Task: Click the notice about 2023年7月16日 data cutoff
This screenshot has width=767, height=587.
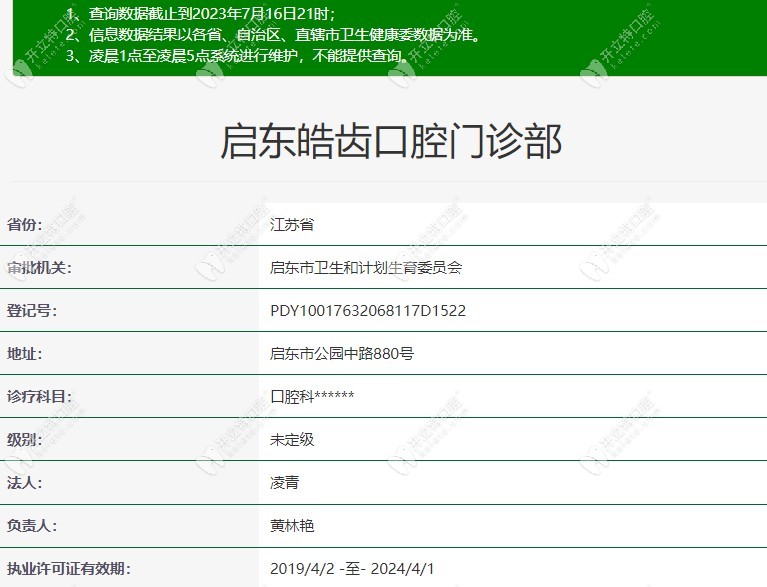Action: (x=200, y=13)
